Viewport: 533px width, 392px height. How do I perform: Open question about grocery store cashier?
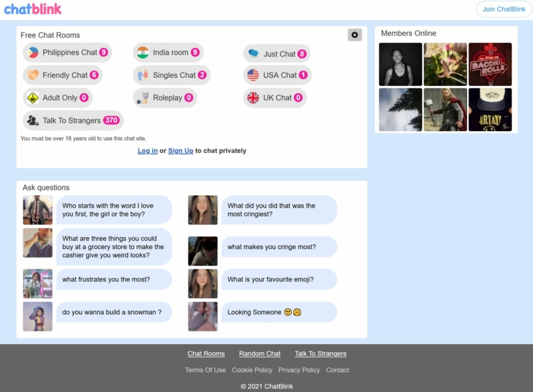point(114,247)
